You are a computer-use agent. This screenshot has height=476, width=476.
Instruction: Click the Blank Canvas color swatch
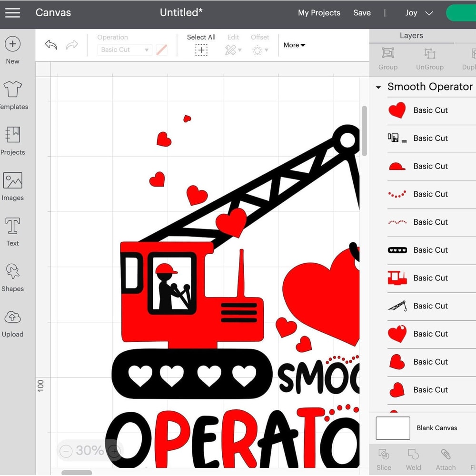point(393,428)
